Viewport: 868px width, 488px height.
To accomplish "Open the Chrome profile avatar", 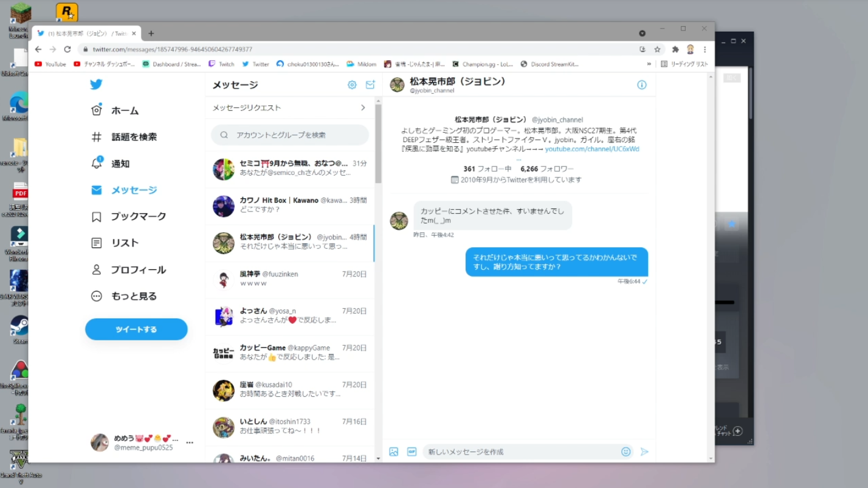I will click(691, 49).
